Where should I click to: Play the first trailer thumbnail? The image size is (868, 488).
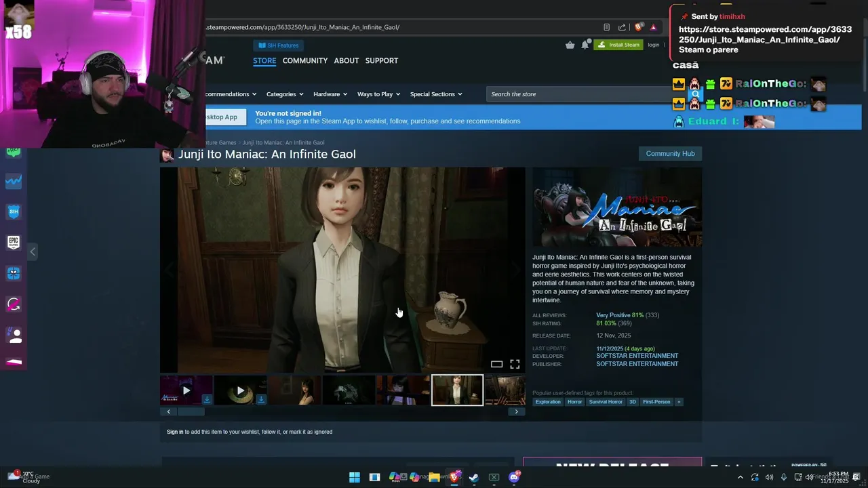pyautogui.click(x=186, y=390)
